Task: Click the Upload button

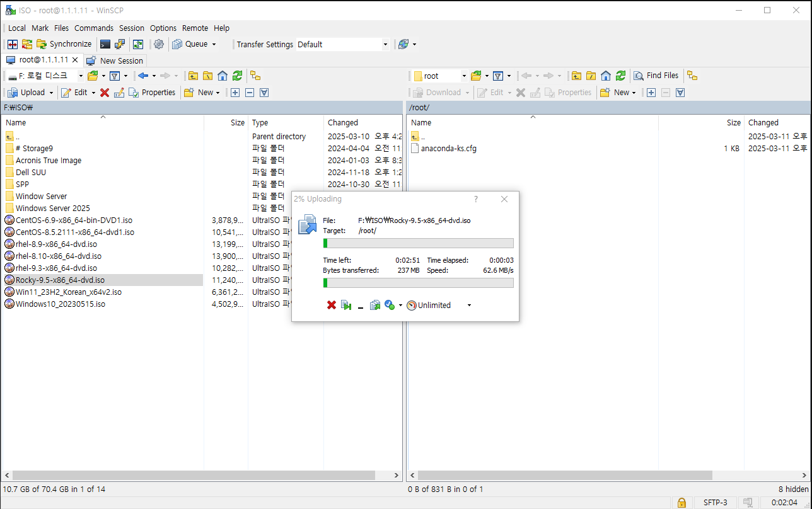Action: pyautogui.click(x=27, y=92)
